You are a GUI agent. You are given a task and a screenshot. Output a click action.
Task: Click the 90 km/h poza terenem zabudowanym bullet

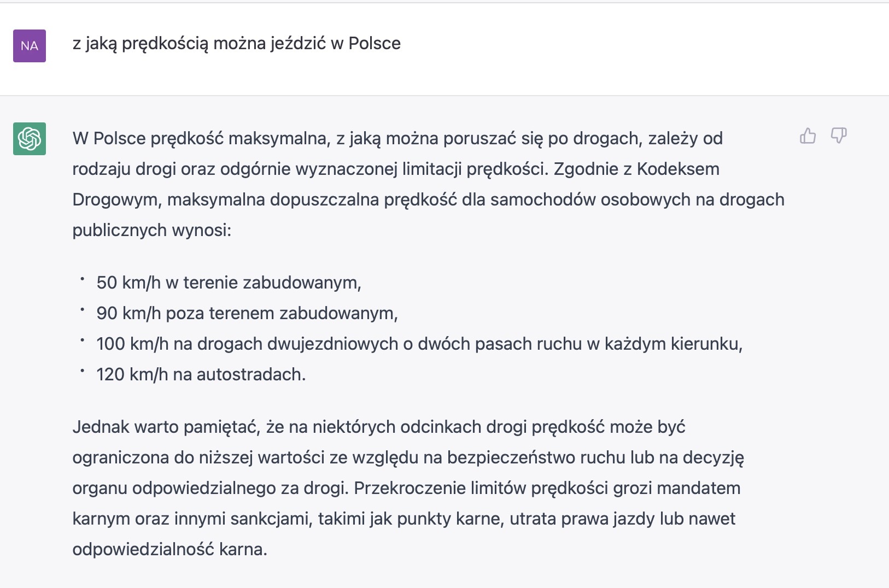click(247, 313)
